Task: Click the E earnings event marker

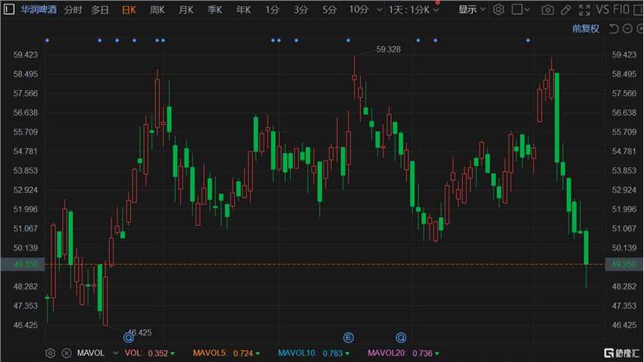Action: [x=349, y=338]
